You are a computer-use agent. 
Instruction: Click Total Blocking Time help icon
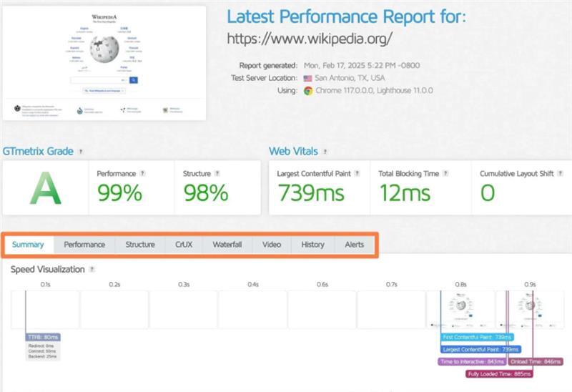click(x=445, y=173)
